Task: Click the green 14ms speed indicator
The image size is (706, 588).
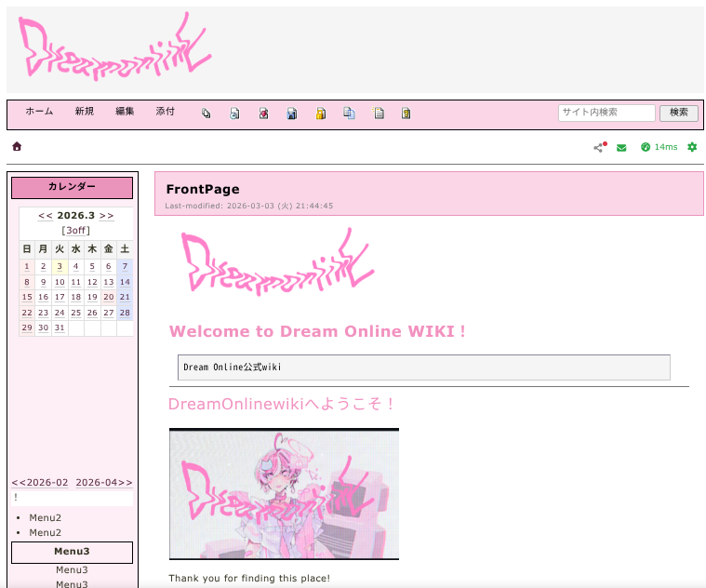Action: coord(659,147)
